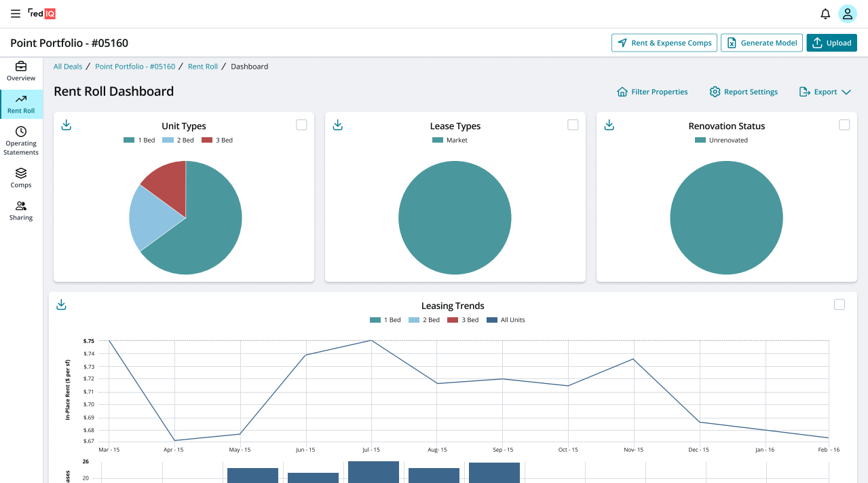Toggle 3 Bed in the Unit Types legend

coord(217,140)
